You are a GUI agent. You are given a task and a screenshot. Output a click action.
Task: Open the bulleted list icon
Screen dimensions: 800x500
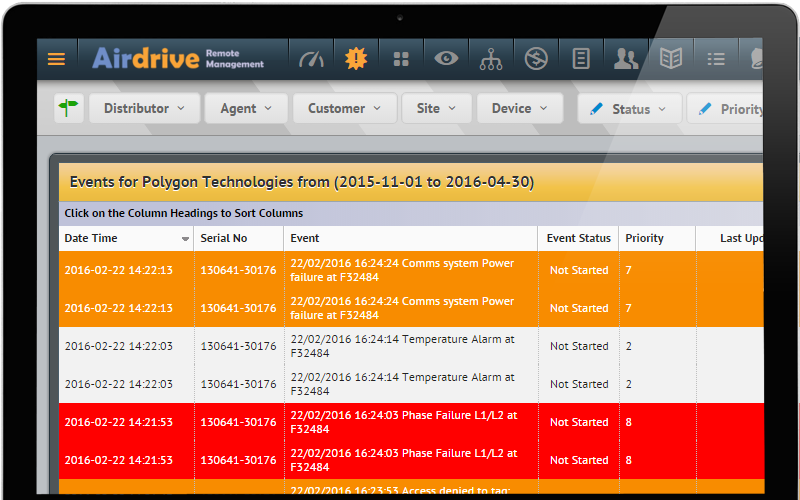click(x=716, y=59)
